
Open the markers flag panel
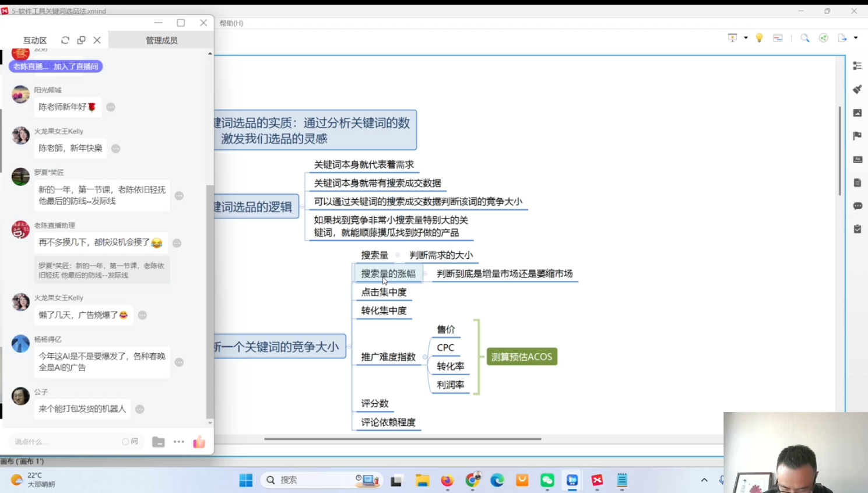857,136
